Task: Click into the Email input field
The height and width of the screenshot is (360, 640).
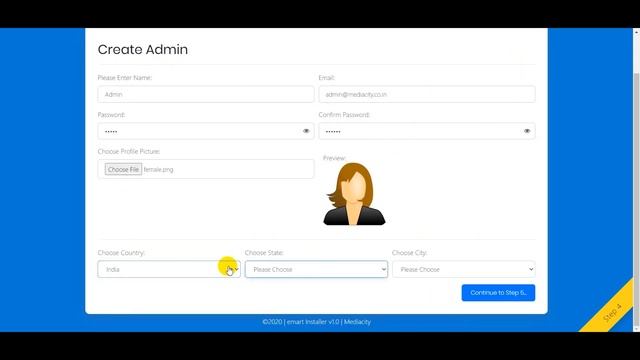Action: (427, 94)
